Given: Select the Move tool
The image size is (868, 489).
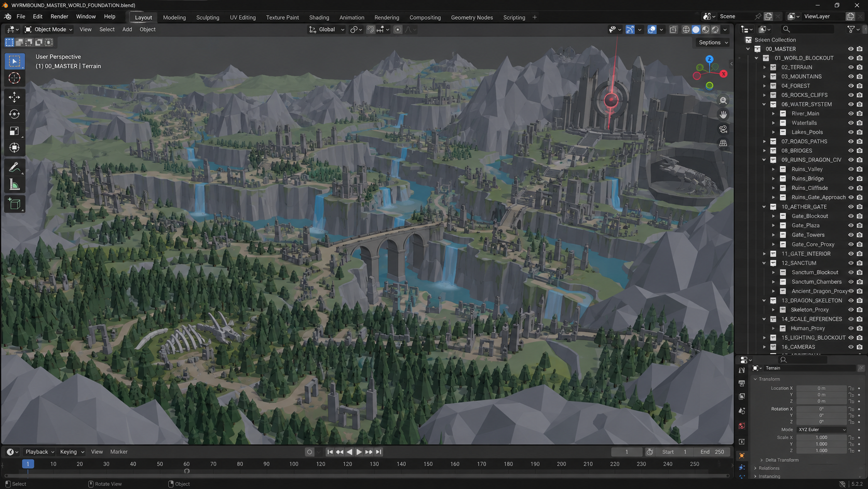Looking at the screenshot, I should click(x=15, y=97).
